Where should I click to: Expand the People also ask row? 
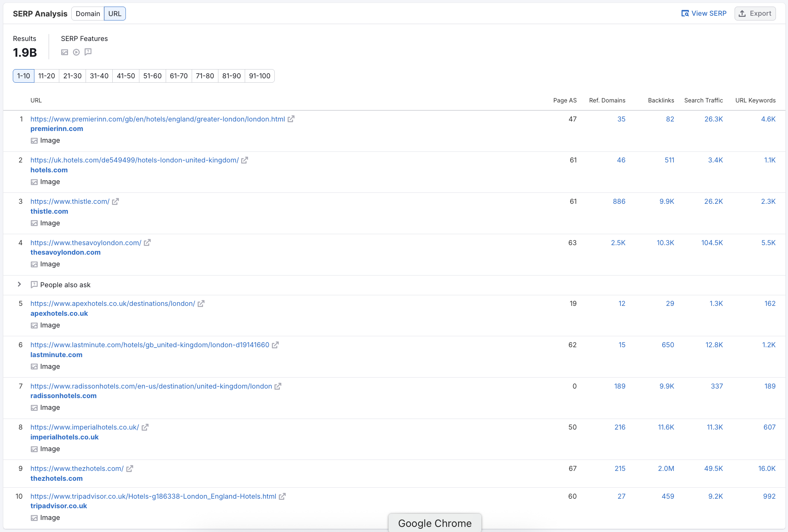coord(19,285)
